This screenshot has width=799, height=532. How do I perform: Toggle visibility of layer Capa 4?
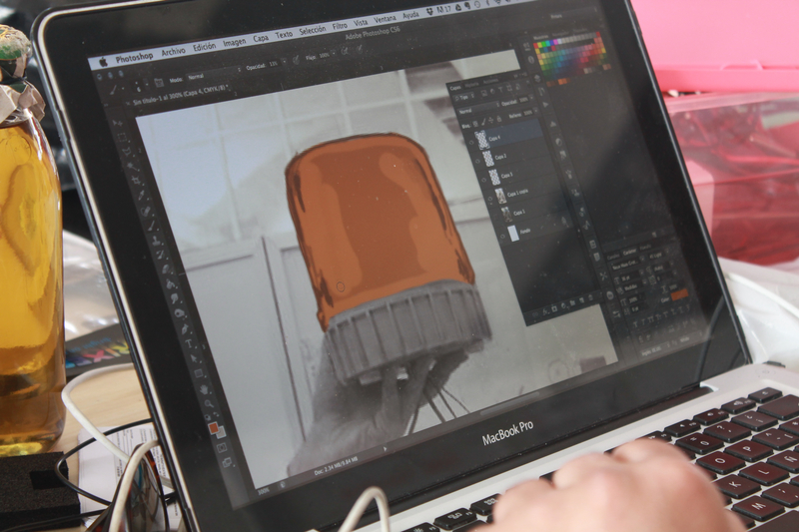(471, 143)
